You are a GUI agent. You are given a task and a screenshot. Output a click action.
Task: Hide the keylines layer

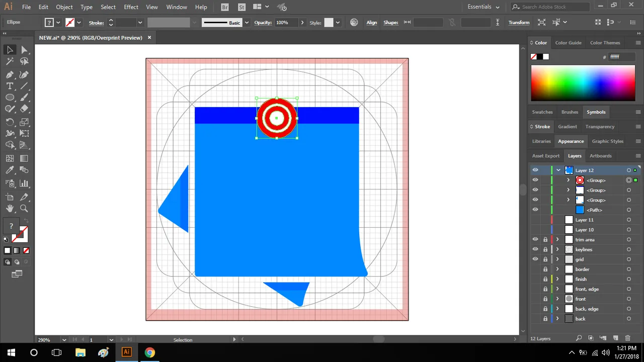click(x=535, y=249)
